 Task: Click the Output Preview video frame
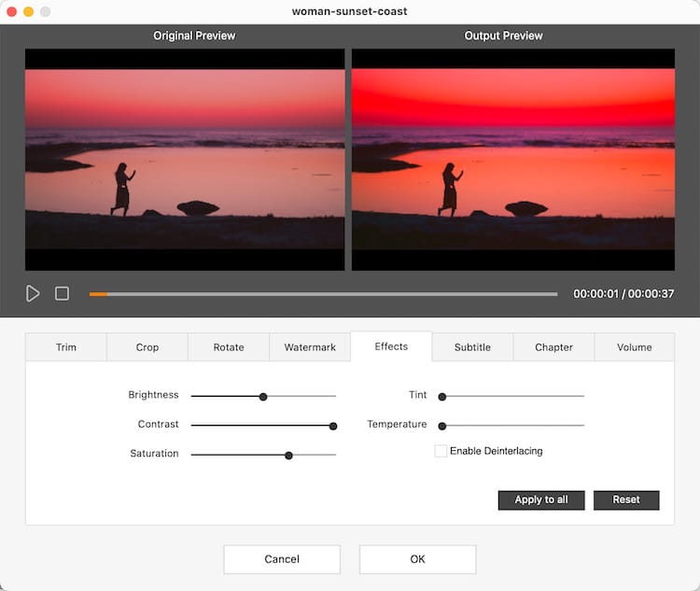point(512,160)
